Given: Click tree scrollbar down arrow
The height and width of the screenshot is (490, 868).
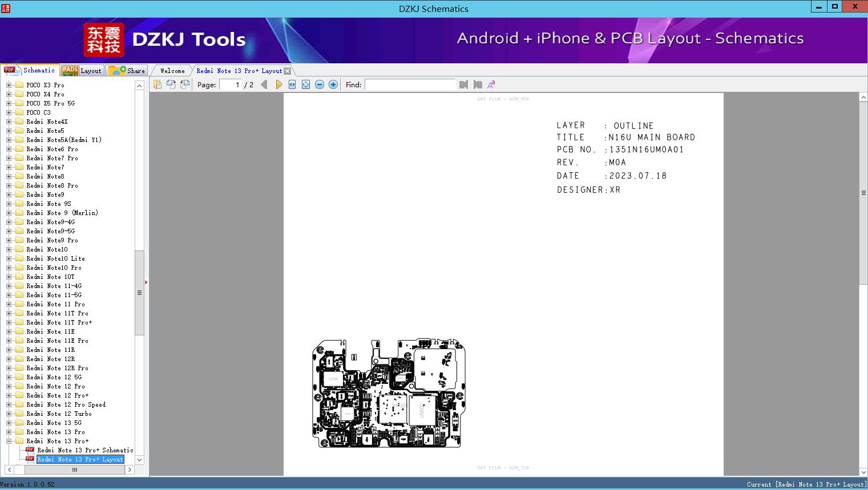Looking at the screenshot, I should (x=139, y=460).
